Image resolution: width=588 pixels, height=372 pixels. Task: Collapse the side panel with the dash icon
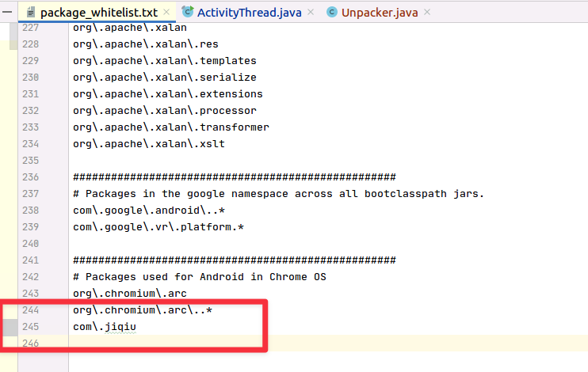6,12
